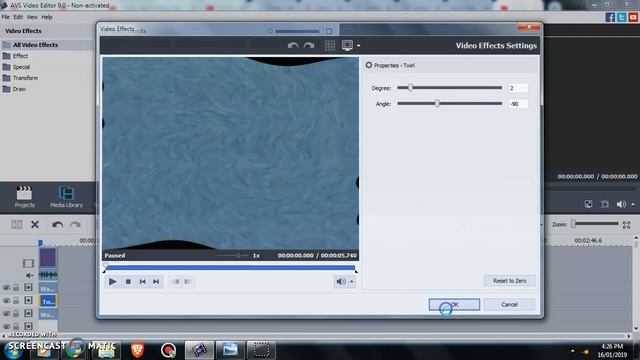Toggle visibility eye of the Tw... effect track
The height and width of the screenshot is (360, 640).
7,301
